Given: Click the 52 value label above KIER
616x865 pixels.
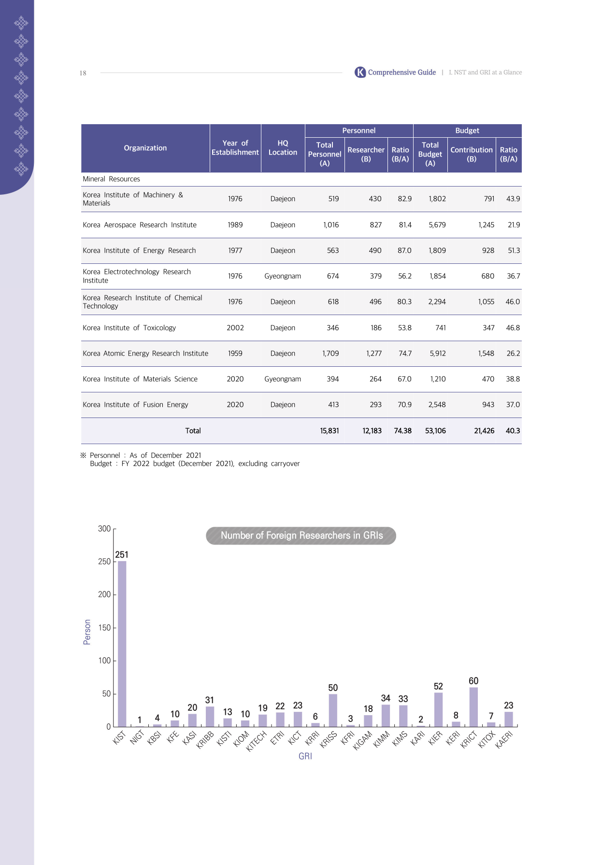Looking at the screenshot, I should point(438,686).
